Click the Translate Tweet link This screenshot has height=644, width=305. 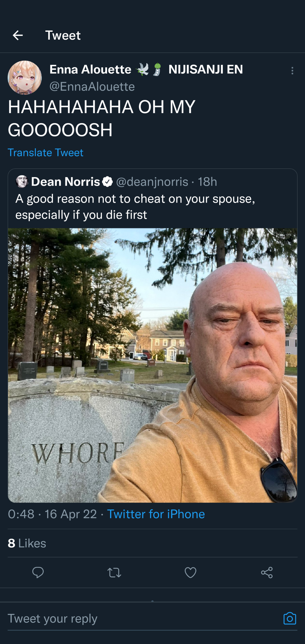(46, 153)
